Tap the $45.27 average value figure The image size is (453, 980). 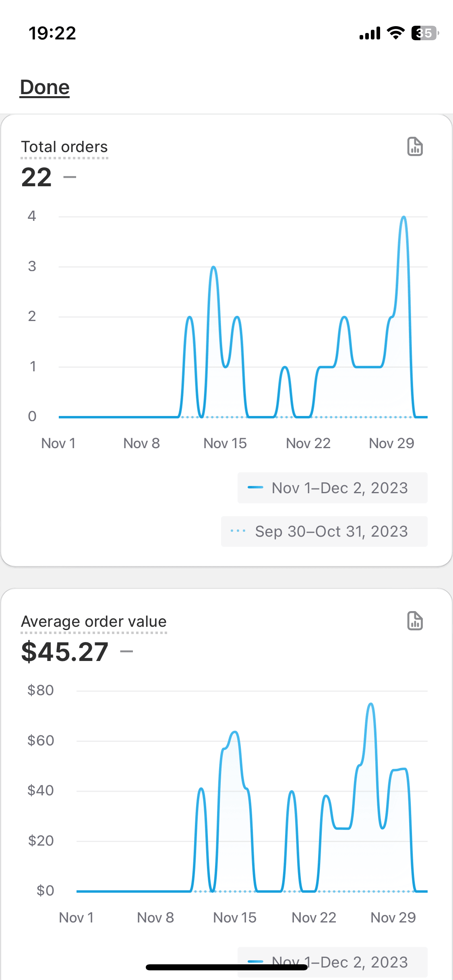[x=65, y=652]
